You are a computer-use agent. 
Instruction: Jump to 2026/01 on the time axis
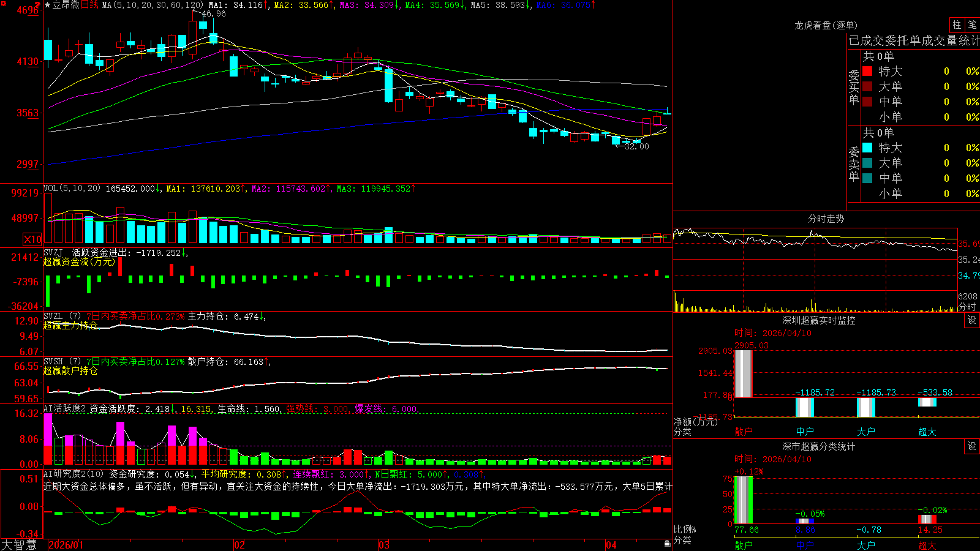click(66, 545)
